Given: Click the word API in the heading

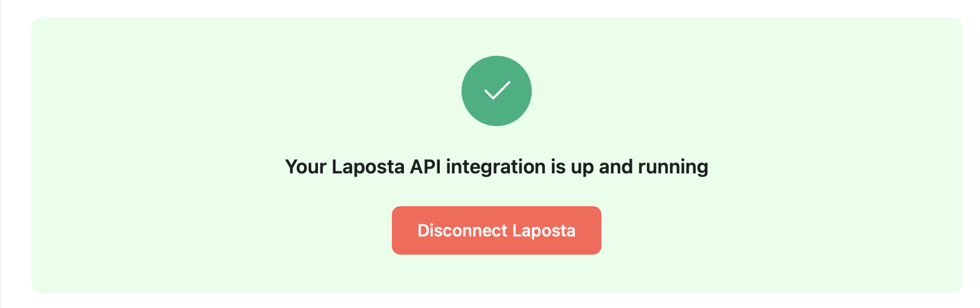Looking at the screenshot, I should (426, 166).
